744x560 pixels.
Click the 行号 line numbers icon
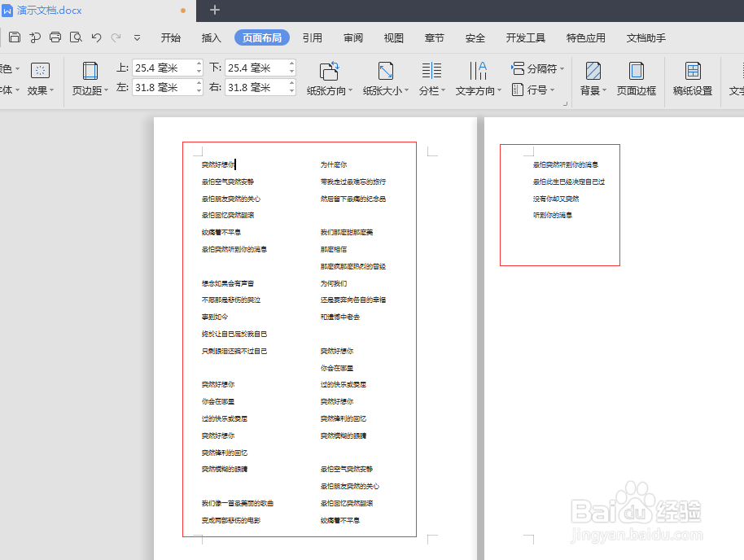coord(518,90)
